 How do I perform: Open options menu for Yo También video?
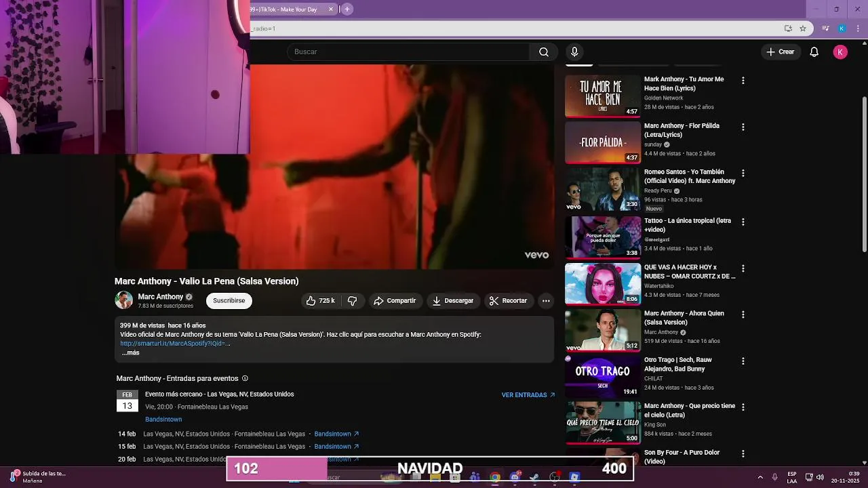743,174
